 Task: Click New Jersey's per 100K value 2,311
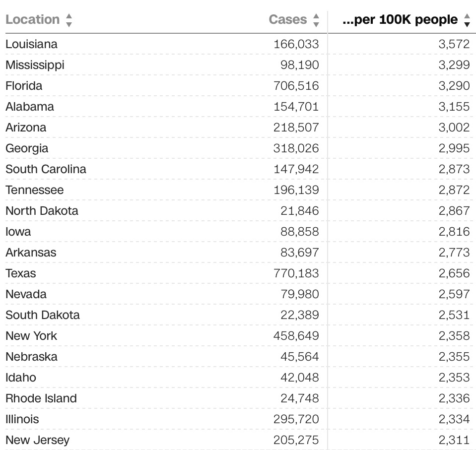(x=454, y=440)
